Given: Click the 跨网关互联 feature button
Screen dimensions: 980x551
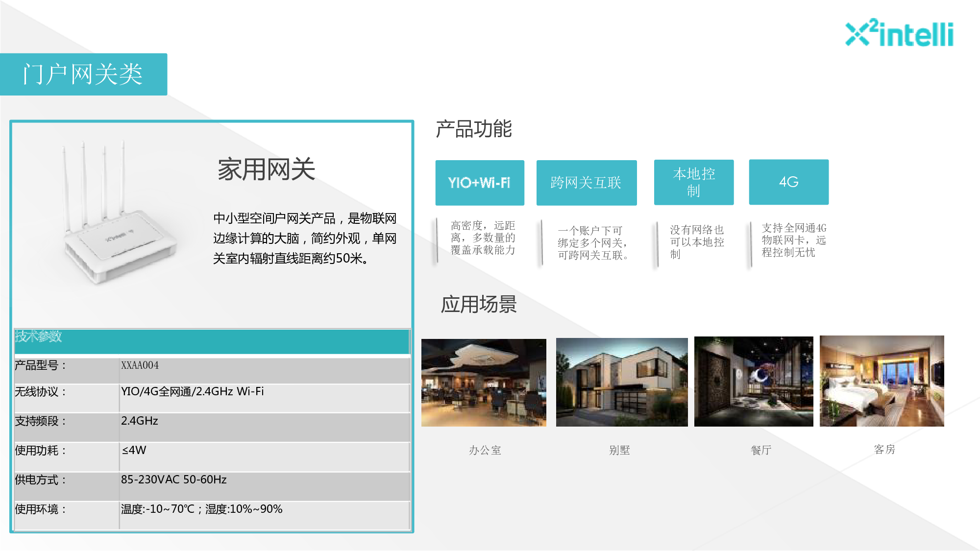Looking at the screenshot, I should click(587, 183).
